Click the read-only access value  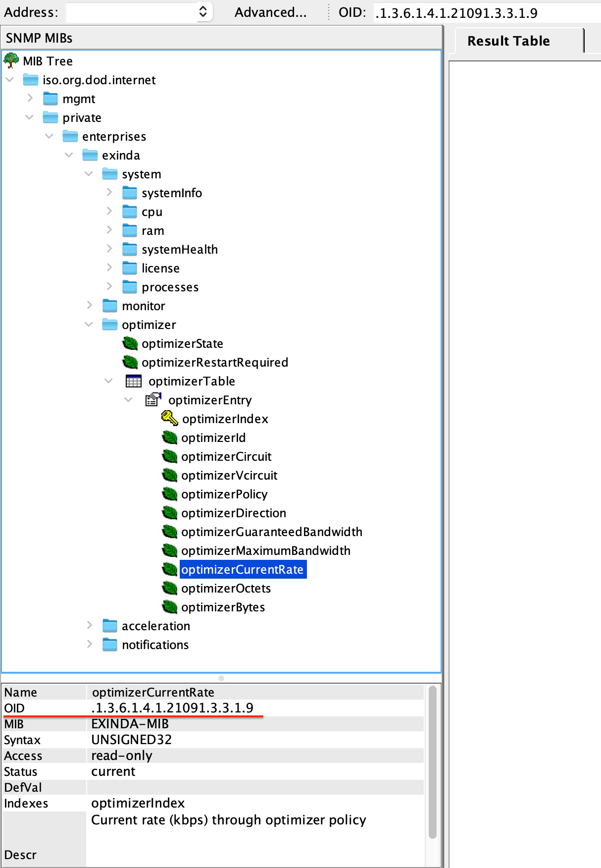pyautogui.click(x=122, y=756)
